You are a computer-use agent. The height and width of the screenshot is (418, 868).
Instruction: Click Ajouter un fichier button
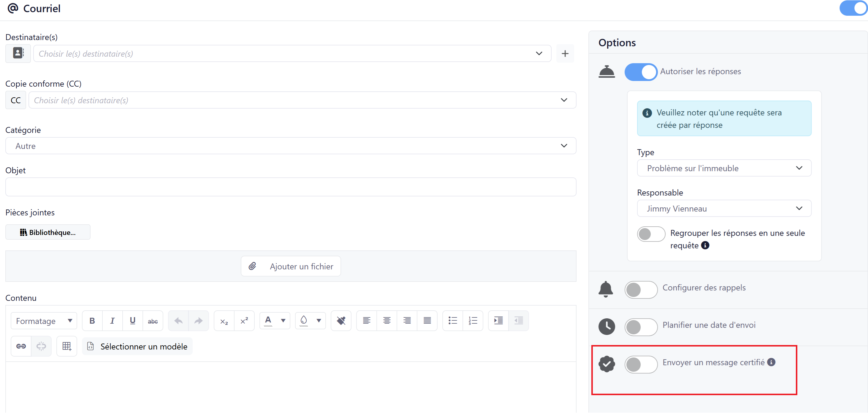(x=291, y=266)
